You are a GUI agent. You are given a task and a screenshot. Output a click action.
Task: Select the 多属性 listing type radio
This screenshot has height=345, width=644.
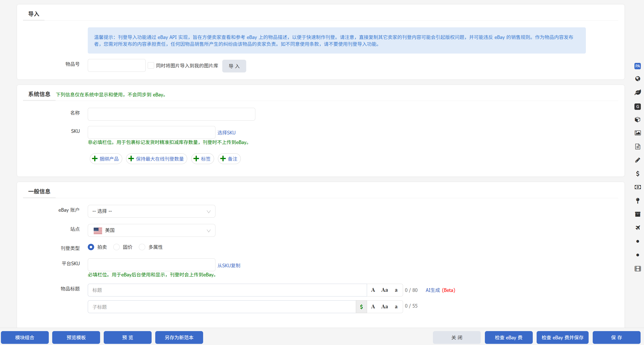(142, 247)
